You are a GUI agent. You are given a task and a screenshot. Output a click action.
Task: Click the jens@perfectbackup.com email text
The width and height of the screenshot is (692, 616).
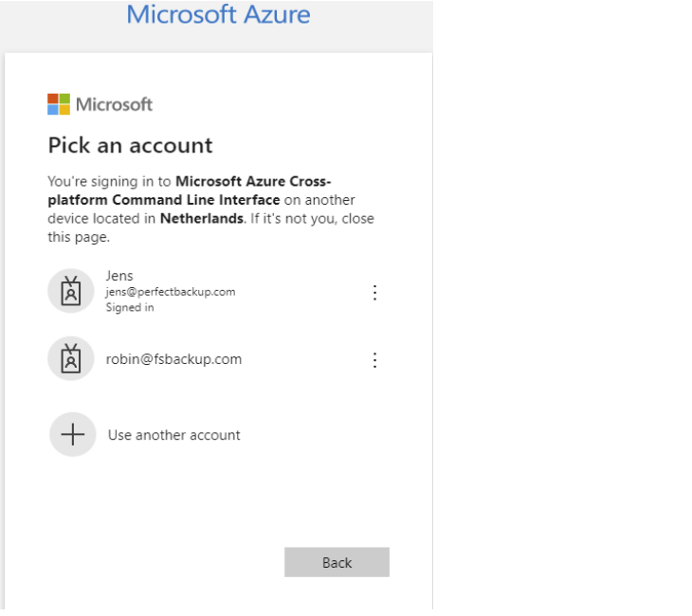point(171,292)
